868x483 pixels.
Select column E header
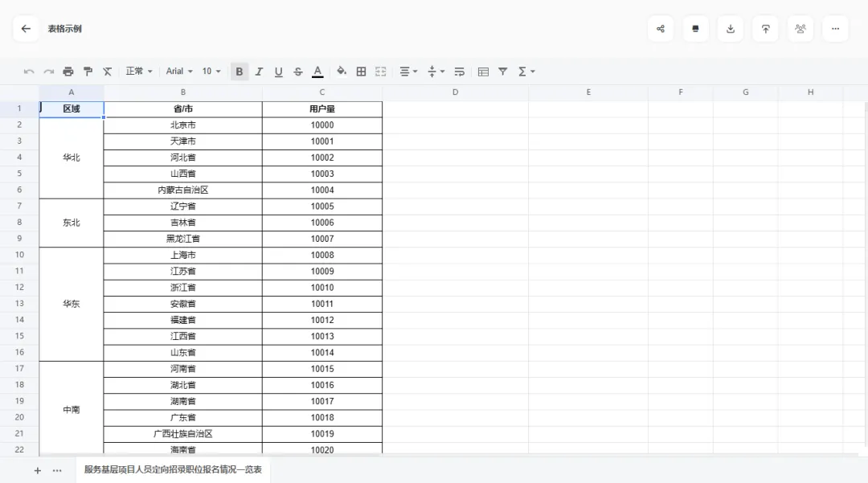point(588,92)
